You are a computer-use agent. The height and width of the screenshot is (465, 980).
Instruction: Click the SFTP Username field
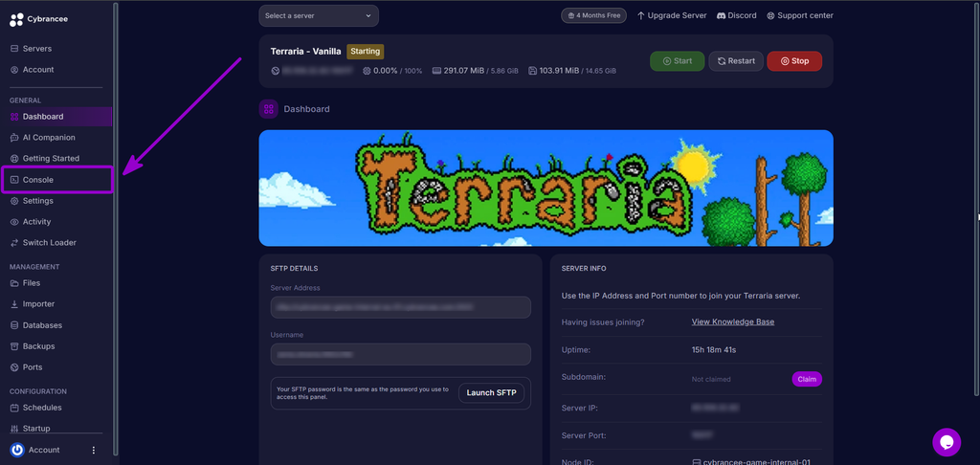[401, 354]
